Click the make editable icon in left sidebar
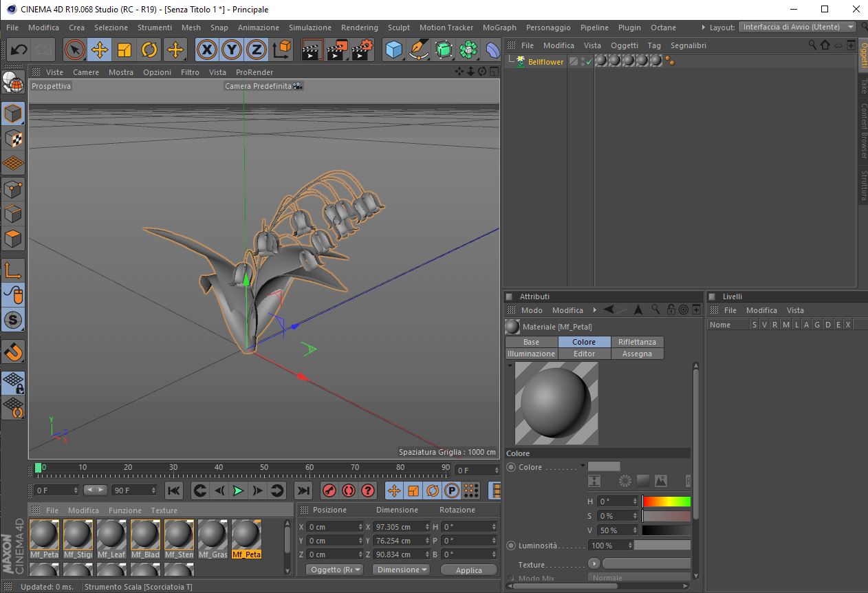The image size is (868, 593). pos(13,83)
